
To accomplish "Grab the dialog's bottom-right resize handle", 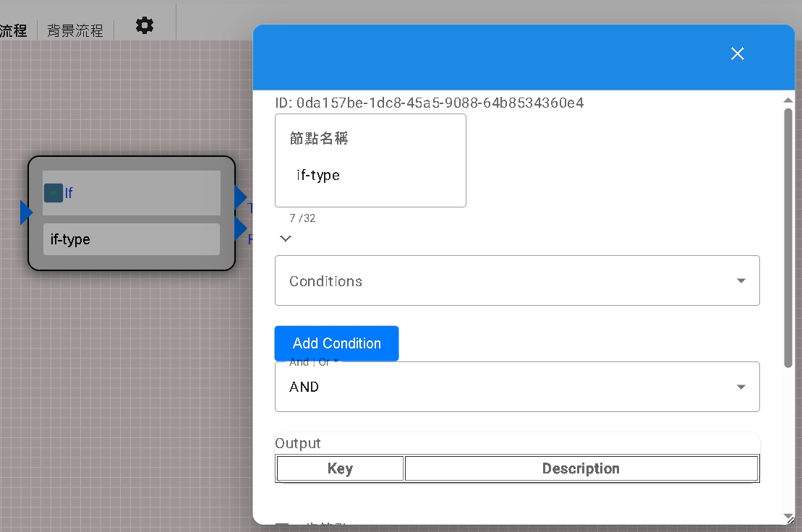I will (788, 518).
